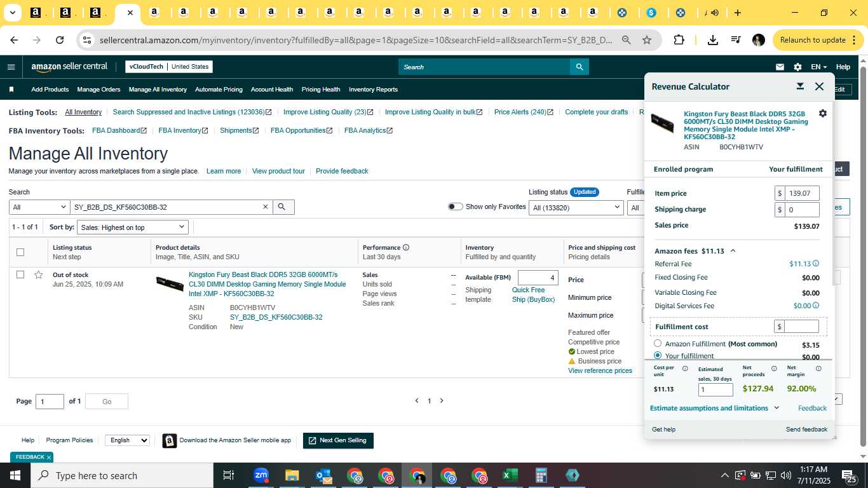Image resolution: width=868 pixels, height=488 pixels.
Task: Open the Manage All Inventory menu
Action: (x=158, y=90)
